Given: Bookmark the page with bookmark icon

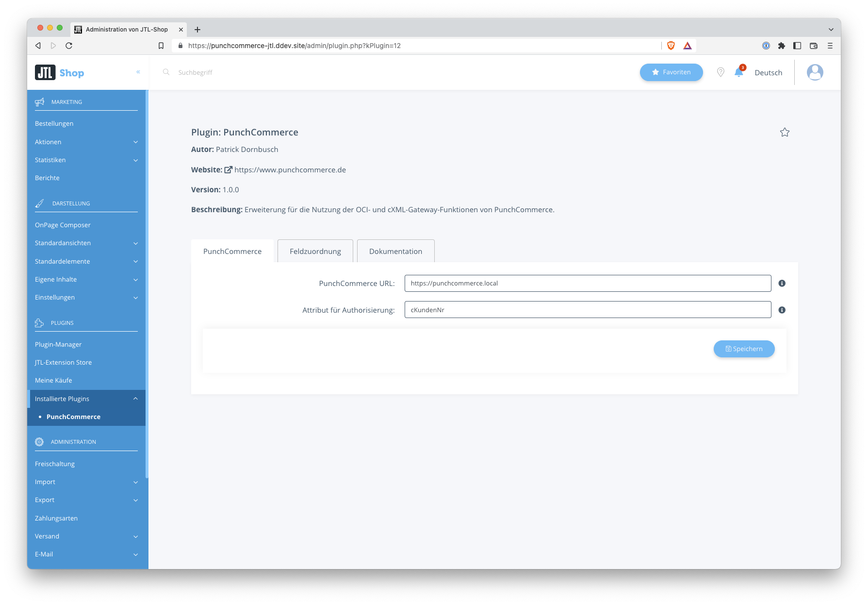Looking at the screenshot, I should (161, 46).
